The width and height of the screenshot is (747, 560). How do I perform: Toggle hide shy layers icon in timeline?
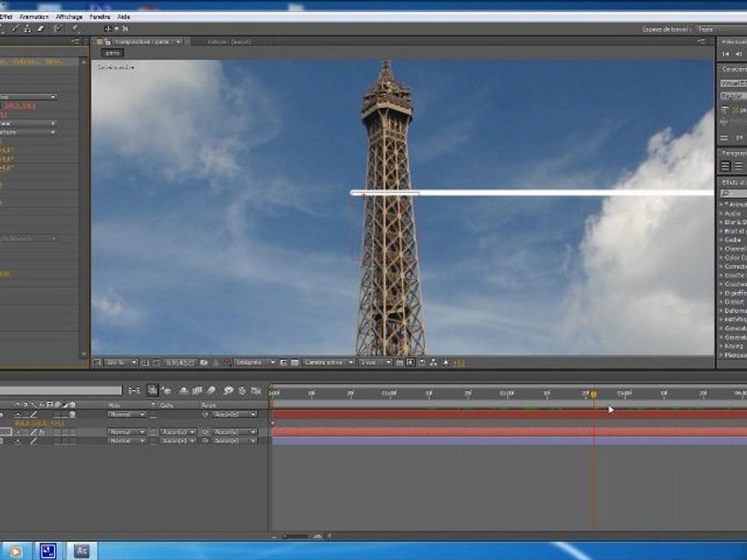pos(184,390)
